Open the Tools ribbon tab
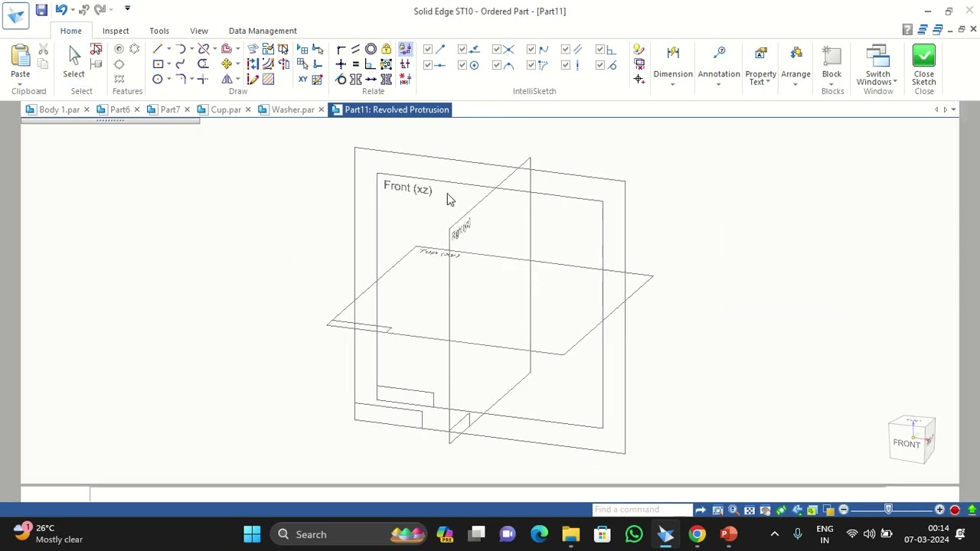Screen dimensions: 980x551 pyautogui.click(x=159, y=31)
